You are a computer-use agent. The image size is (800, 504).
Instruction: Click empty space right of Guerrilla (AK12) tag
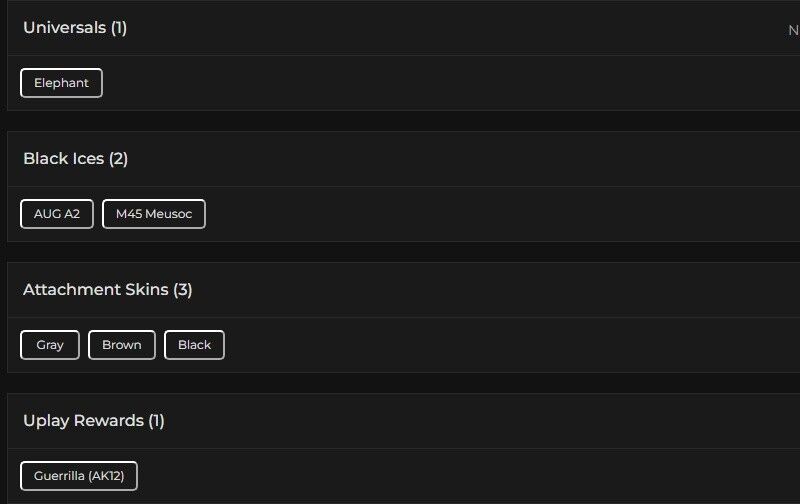(450, 476)
